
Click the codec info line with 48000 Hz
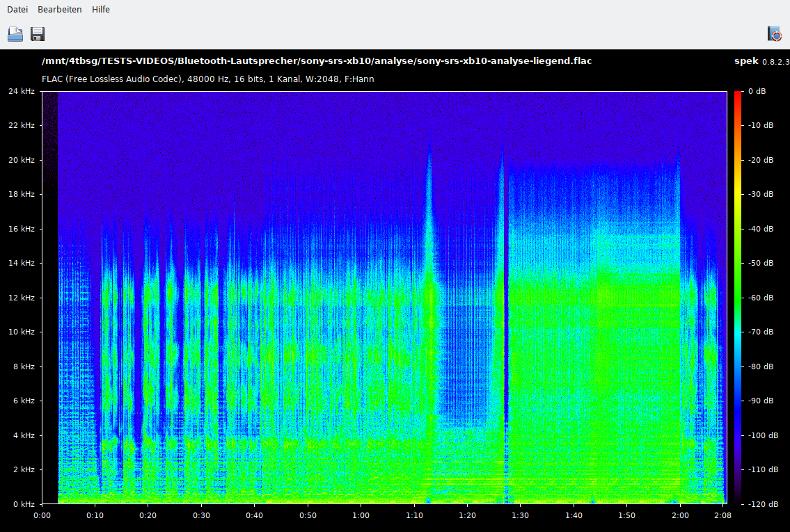click(207, 79)
